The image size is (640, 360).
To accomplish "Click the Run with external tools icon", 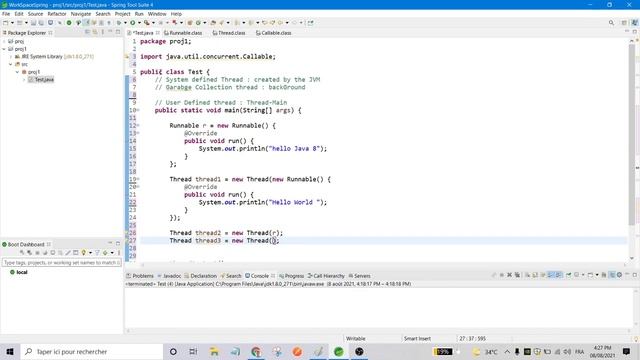I will [x=147, y=23].
